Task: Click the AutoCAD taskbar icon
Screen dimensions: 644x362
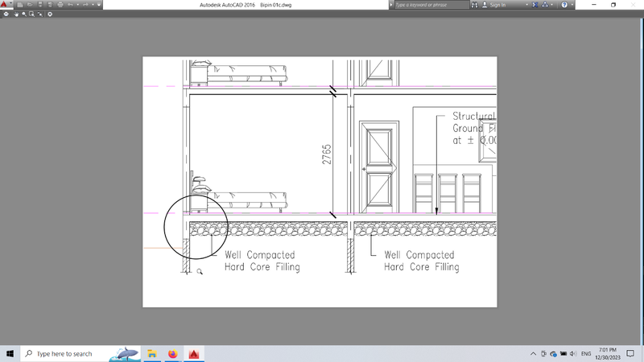Action: 194,353
